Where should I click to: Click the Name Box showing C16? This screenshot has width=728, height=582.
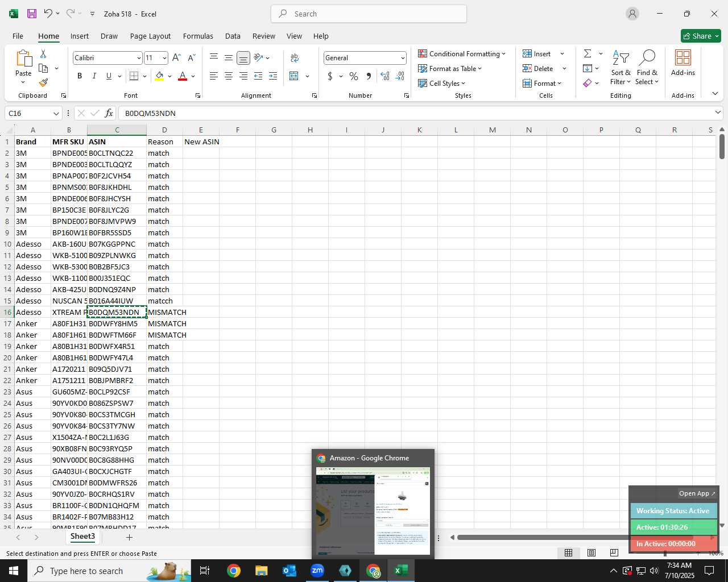34,113
